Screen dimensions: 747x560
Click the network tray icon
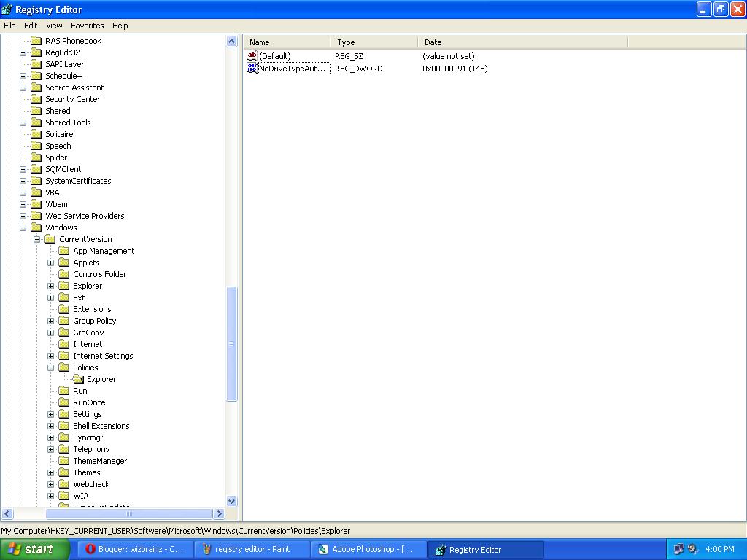pyautogui.click(x=679, y=549)
